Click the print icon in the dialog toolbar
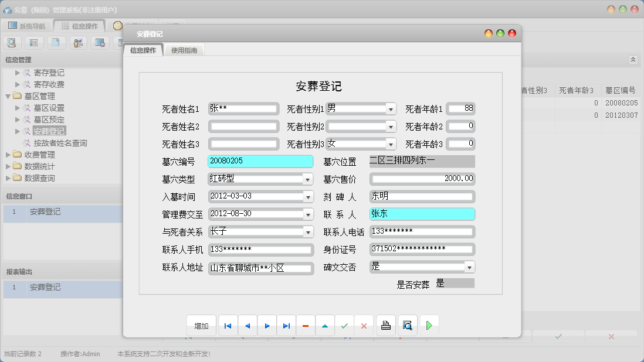 (386, 325)
